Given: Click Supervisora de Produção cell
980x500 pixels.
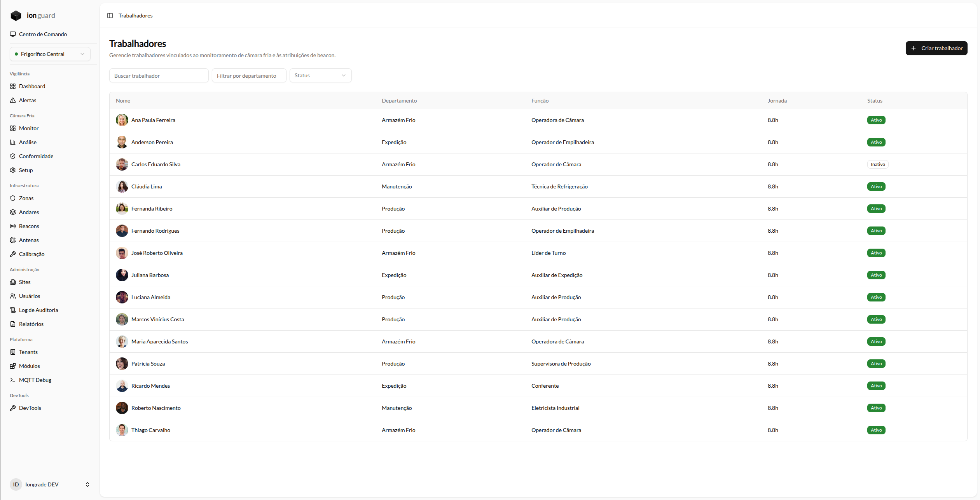Looking at the screenshot, I should (x=561, y=364).
